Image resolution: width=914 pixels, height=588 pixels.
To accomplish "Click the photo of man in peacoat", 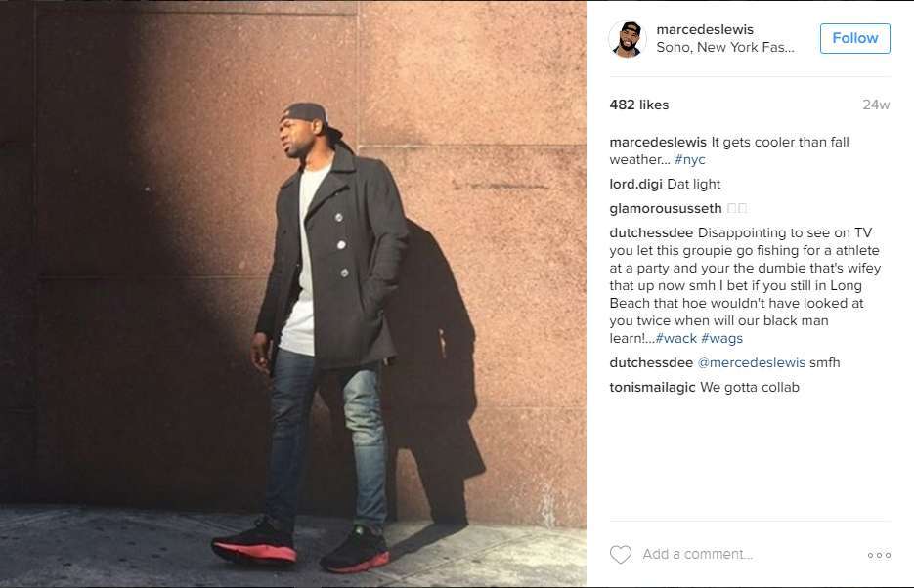I will [293, 294].
